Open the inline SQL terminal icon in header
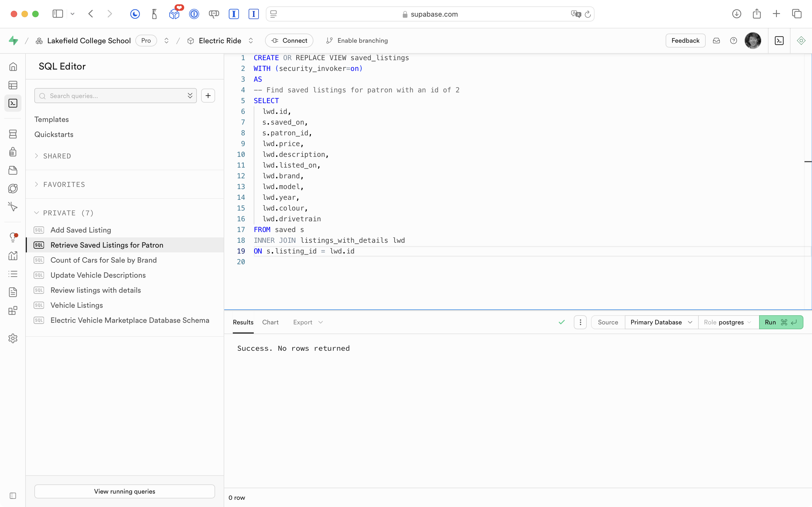 pyautogui.click(x=779, y=41)
